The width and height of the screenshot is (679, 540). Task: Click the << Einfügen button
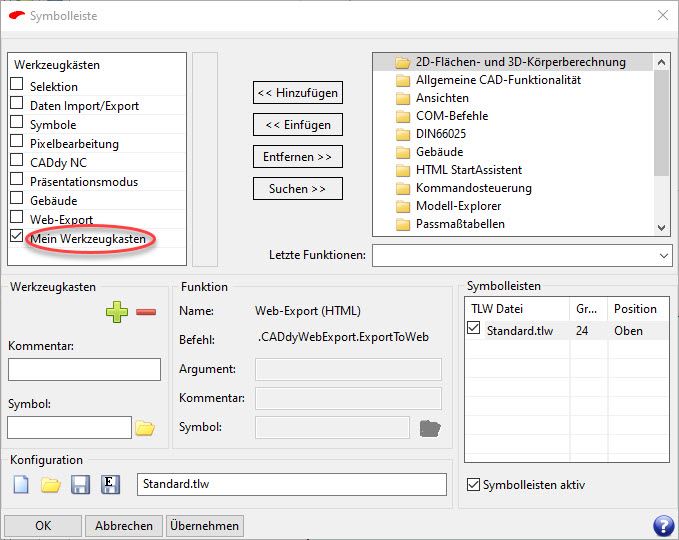[x=298, y=125]
